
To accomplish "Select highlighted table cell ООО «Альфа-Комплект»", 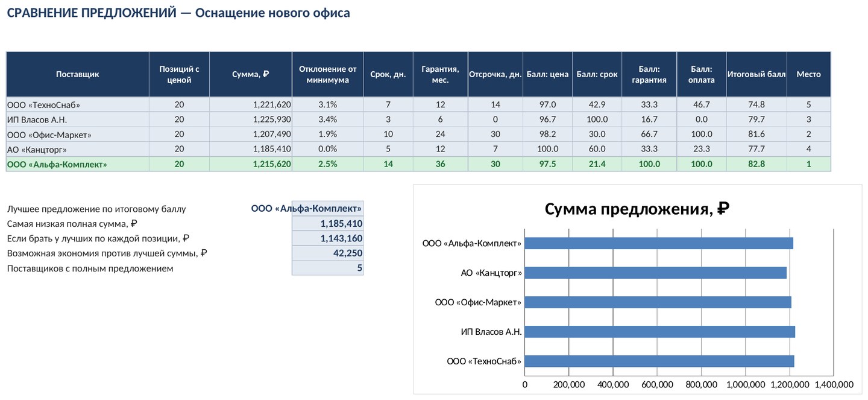I will point(78,163).
